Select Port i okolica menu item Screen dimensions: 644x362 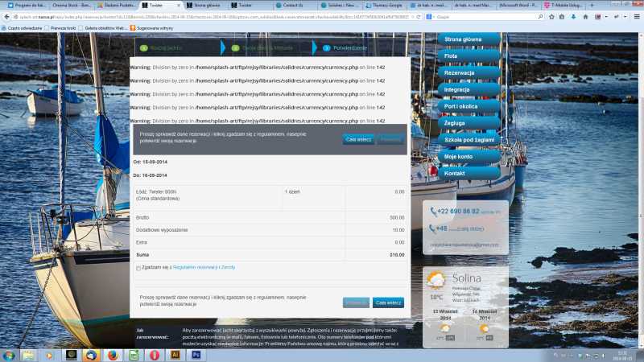(x=463, y=106)
